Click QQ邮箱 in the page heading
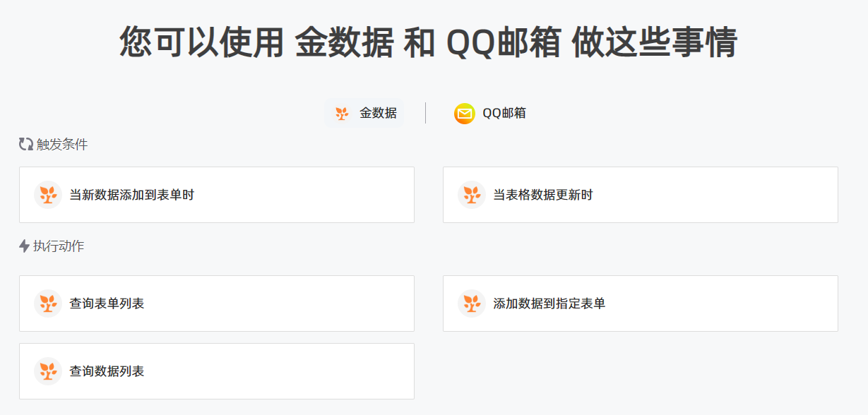 click(x=504, y=42)
